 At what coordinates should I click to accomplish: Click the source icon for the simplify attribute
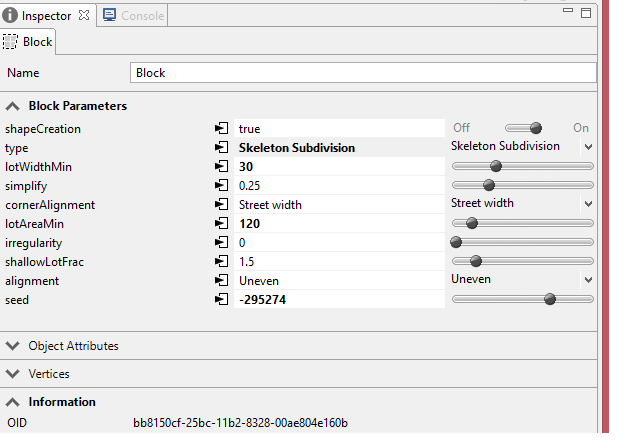click(x=221, y=185)
